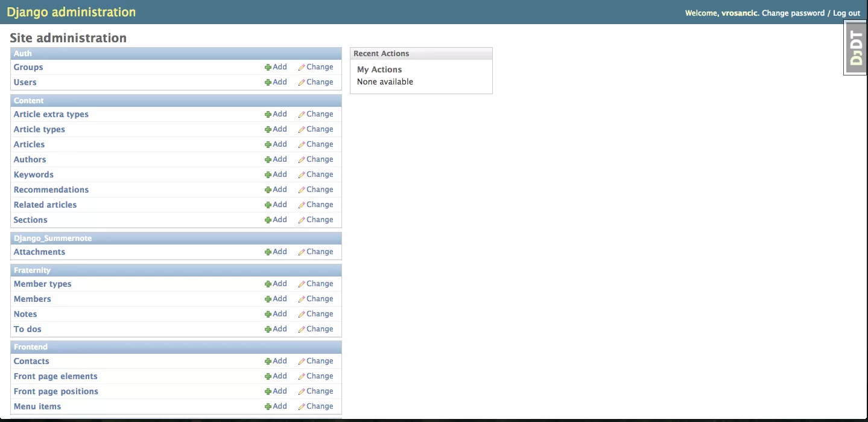Click the green plus icon beside Groups
The image size is (868, 422).
pyautogui.click(x=268, y=68)
